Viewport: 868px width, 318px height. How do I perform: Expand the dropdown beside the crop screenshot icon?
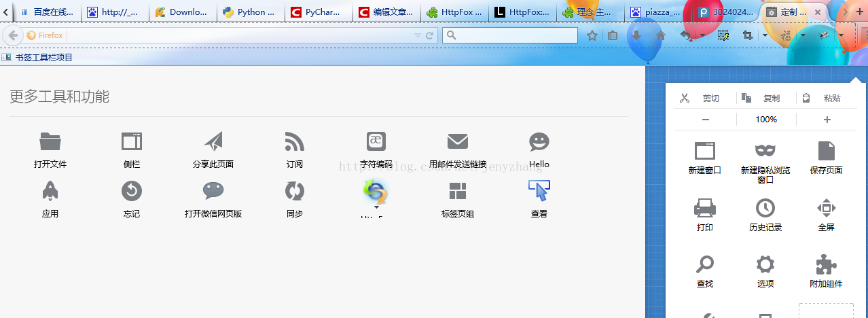pyautogui.click(x=765, y=35)
